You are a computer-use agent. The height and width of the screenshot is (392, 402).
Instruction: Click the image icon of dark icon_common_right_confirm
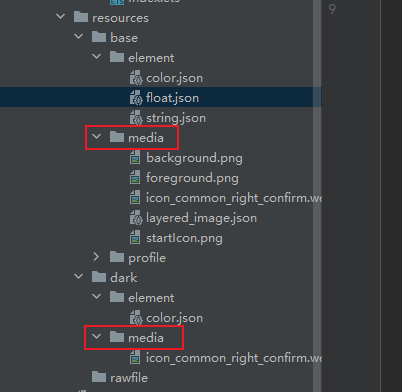(x=135, y=357)
